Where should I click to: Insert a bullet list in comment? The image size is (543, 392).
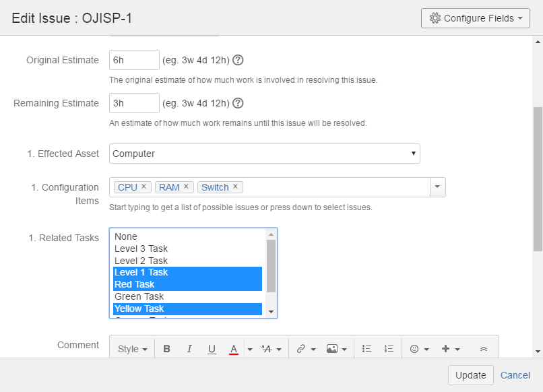[367, 349]
